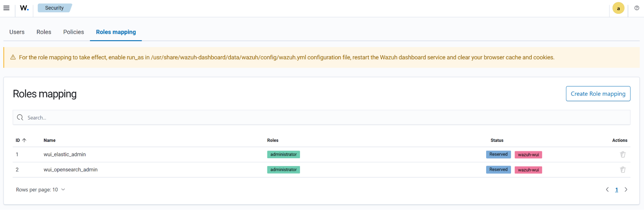
Task: Open the wui_elastic_admin row
Action: tap(65, 155)
